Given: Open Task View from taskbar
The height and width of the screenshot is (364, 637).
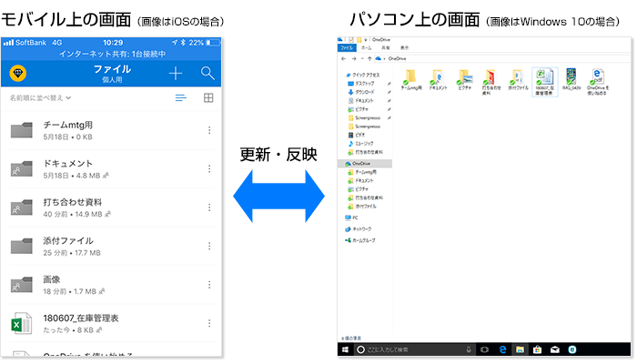Looking at the screenshot, I should tap(485, 349).
